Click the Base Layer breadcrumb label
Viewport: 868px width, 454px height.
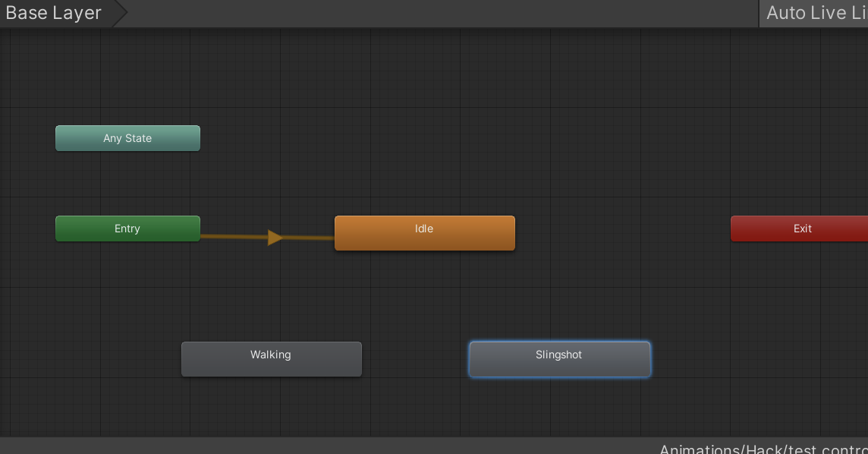coord(53,14)
